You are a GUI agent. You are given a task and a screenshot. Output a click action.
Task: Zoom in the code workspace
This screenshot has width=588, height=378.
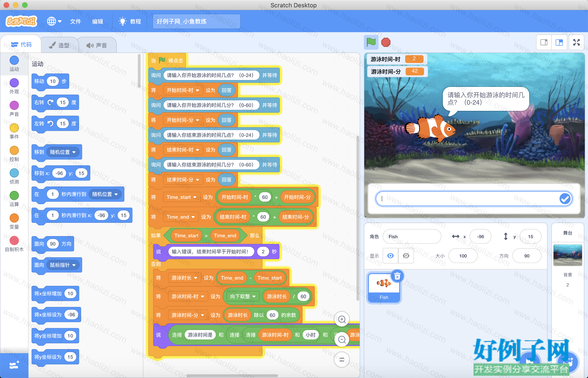point(342,319)
